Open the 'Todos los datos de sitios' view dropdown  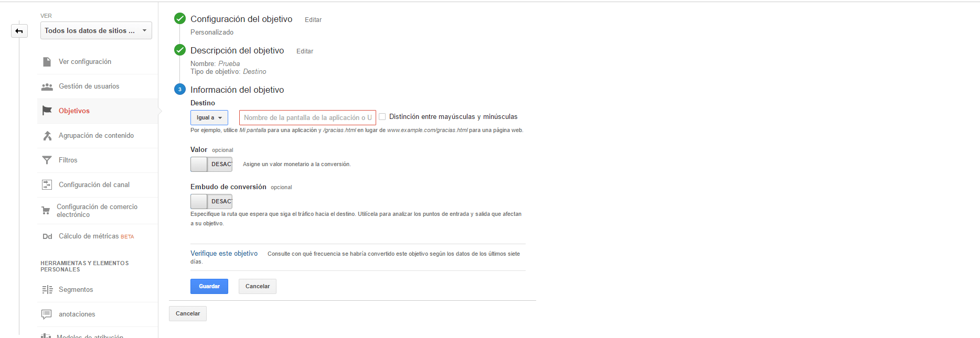click(x=96, y=30)
